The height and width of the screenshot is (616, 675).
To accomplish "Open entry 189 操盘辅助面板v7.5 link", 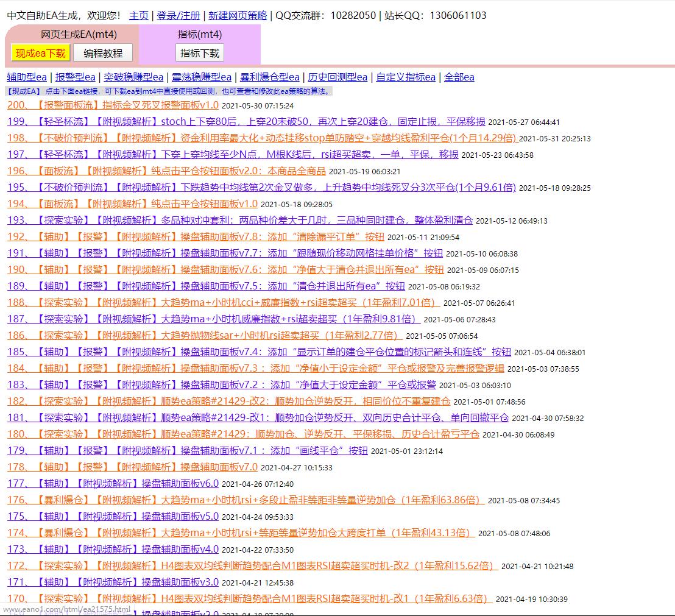I will (x=206, y=286).
